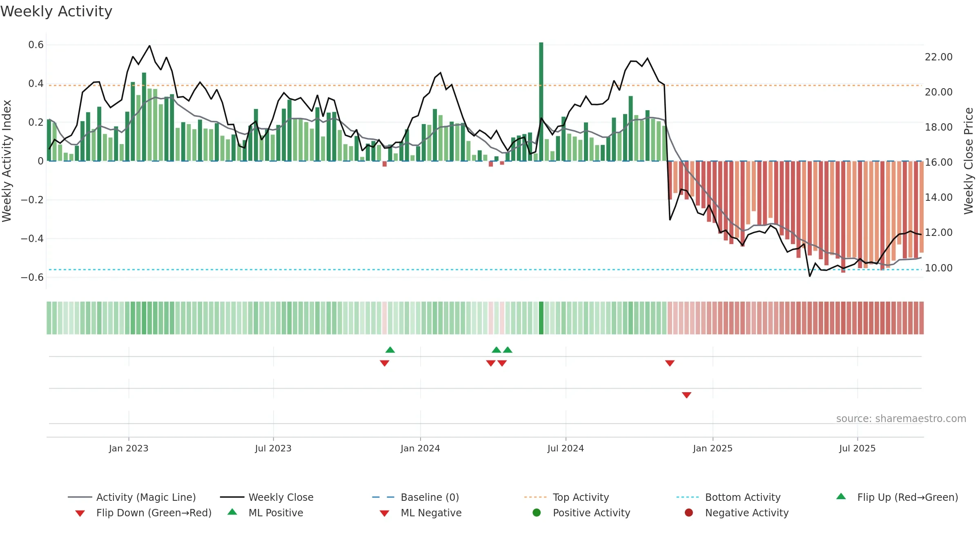Toggle the Top Activity legend entry
Screen dimensions: 980x551
[x=566, y=497]
